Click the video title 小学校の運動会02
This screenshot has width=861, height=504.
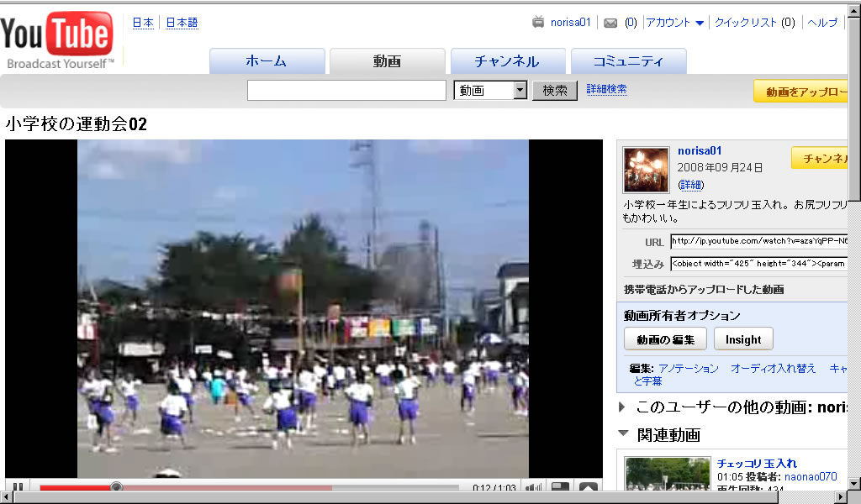coord(77,124)
